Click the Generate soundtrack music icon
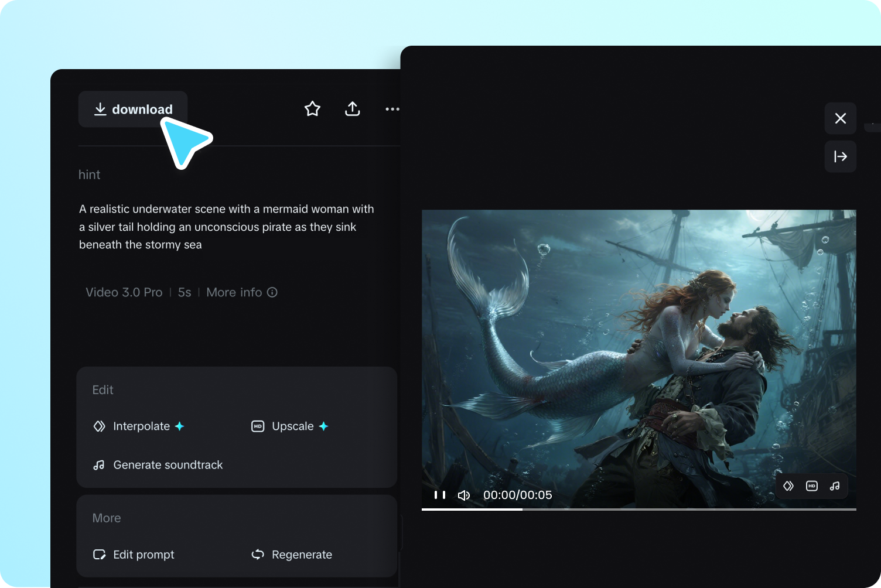 coord(99,464)
